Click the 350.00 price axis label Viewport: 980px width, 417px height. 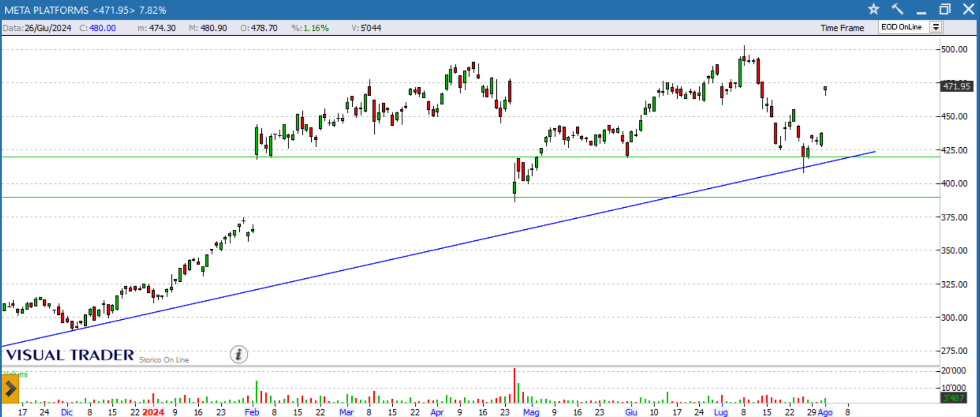point(954,250)
